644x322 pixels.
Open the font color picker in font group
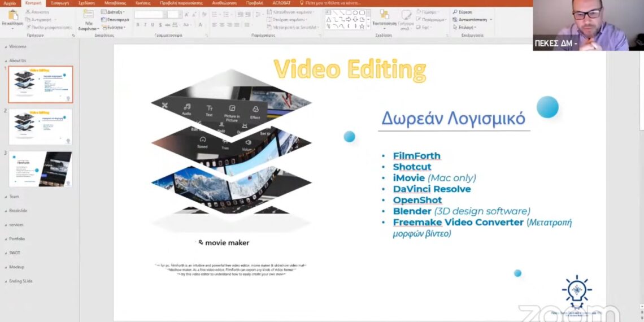click(x=201, y=25)
